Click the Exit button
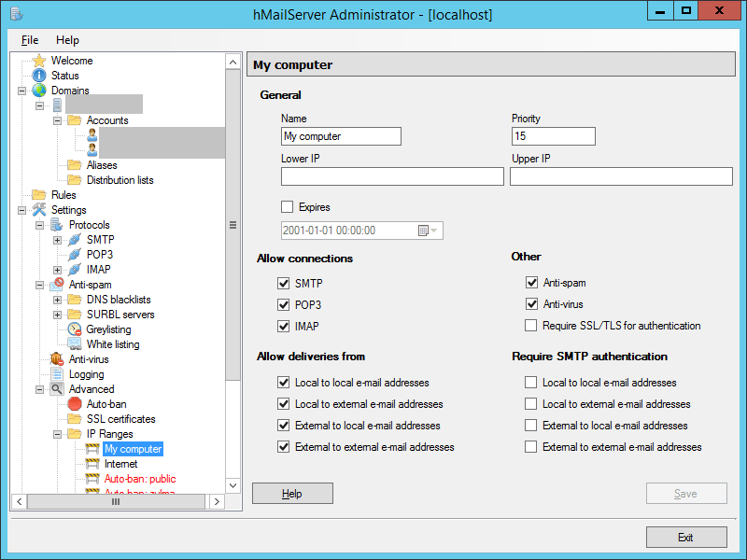 pos(686,538)
